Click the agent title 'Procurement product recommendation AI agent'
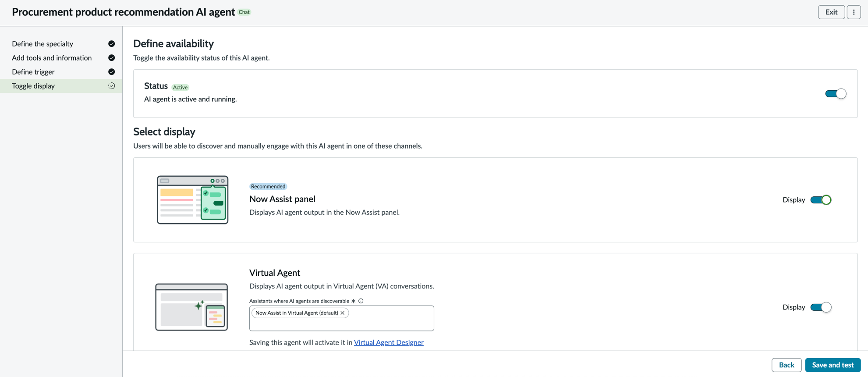This screenshot has width=868, height=377. (x=124, y=12)
